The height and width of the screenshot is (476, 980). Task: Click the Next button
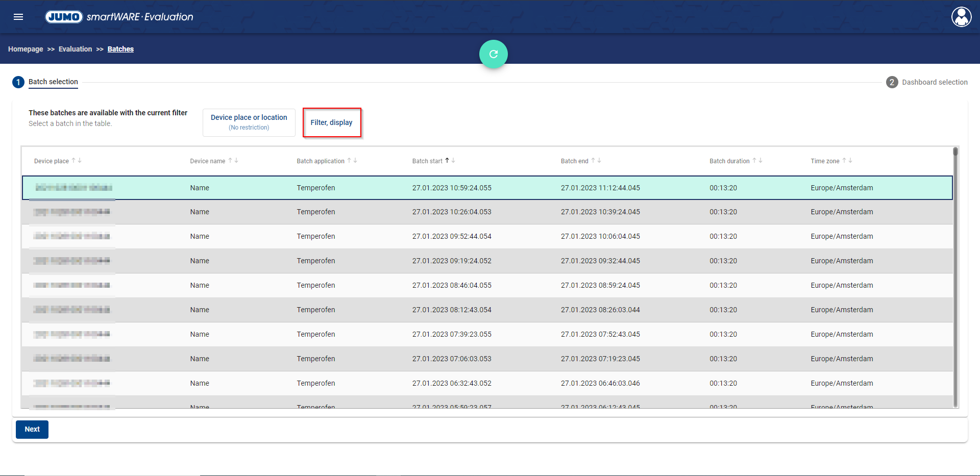click(32, 429)
